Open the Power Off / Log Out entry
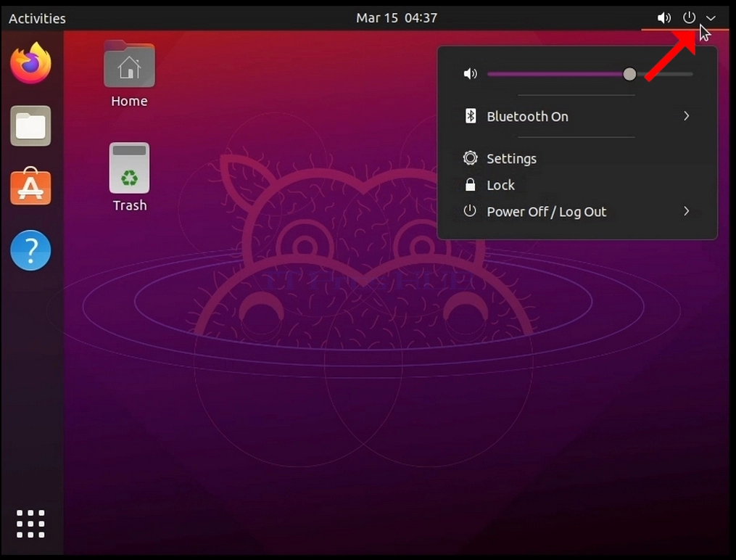 click(x=577, y=212)
